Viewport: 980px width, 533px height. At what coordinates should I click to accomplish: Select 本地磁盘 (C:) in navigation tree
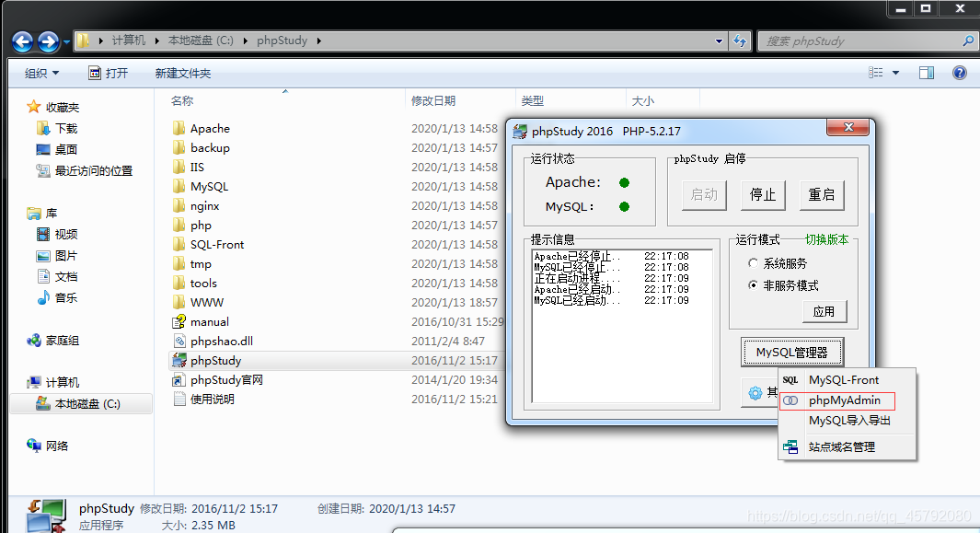[x=81, y=403]
